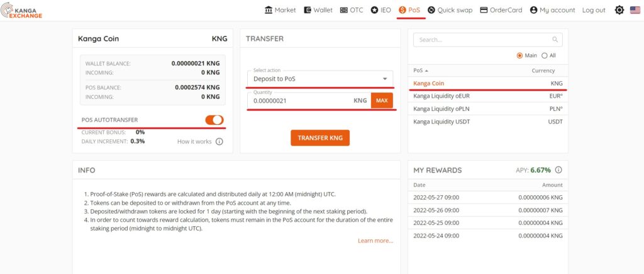Open the PoS tab

coord(409,10)
